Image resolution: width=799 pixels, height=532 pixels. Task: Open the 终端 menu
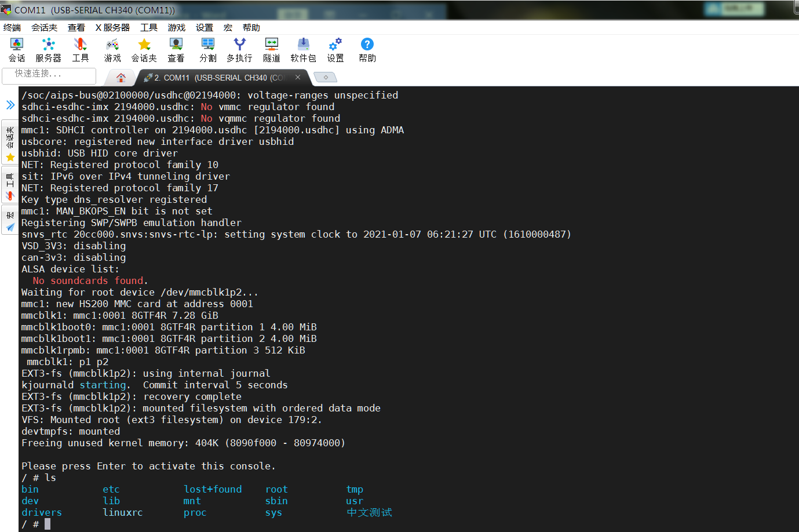pos(12,27)
